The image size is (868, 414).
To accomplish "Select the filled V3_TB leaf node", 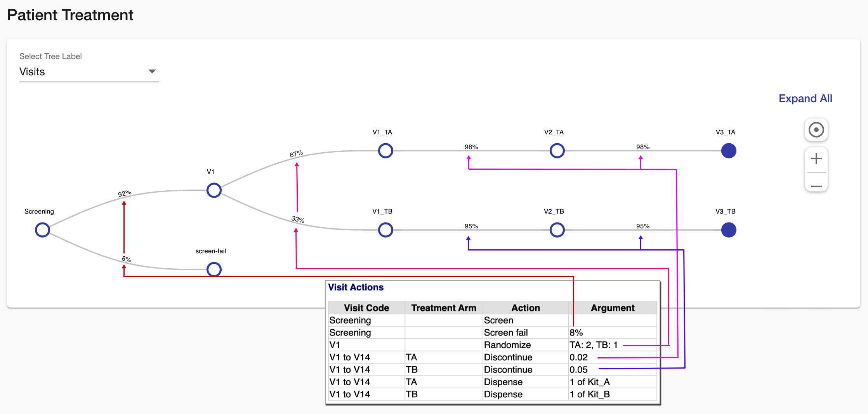I will (x=729, y=230).
